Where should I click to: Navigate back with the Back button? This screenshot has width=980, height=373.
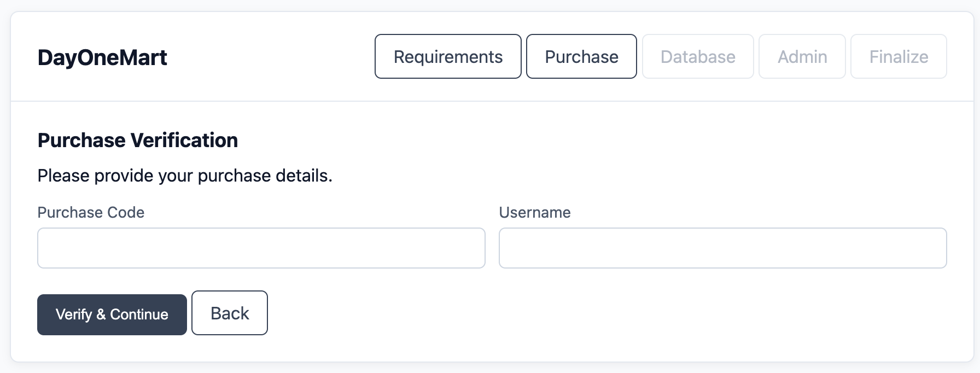click(229, 313)
